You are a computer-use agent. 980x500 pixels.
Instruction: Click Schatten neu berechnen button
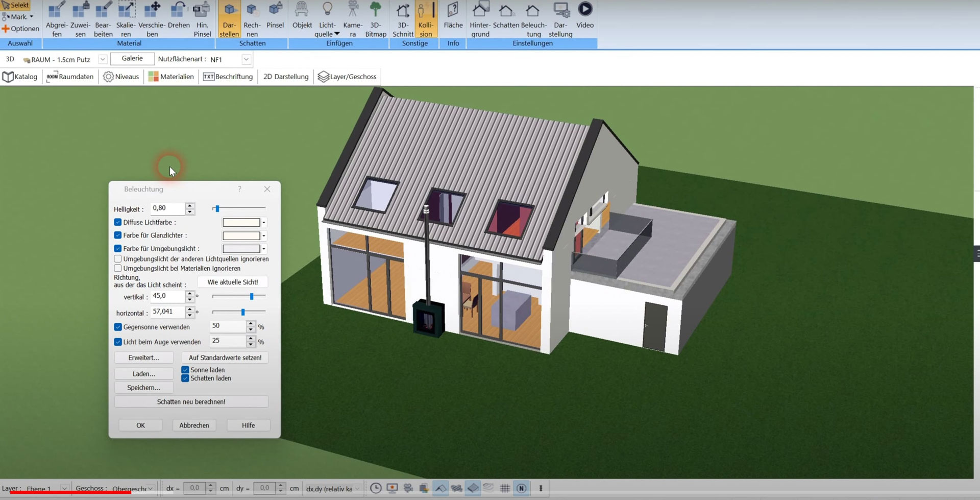click(x=191, y=402)
